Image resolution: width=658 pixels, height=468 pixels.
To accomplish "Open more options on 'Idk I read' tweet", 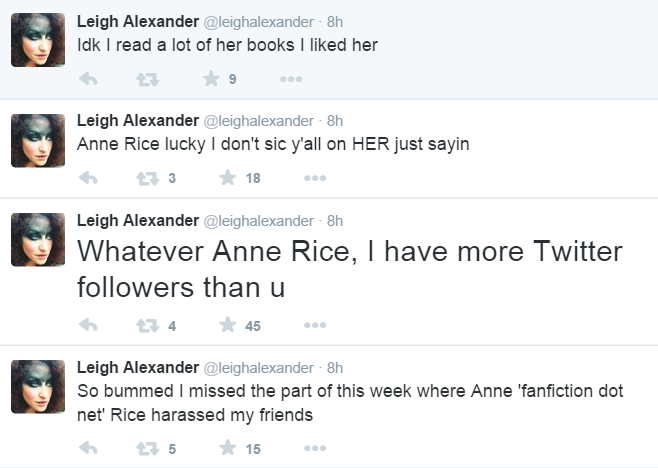I will point(290,79).
